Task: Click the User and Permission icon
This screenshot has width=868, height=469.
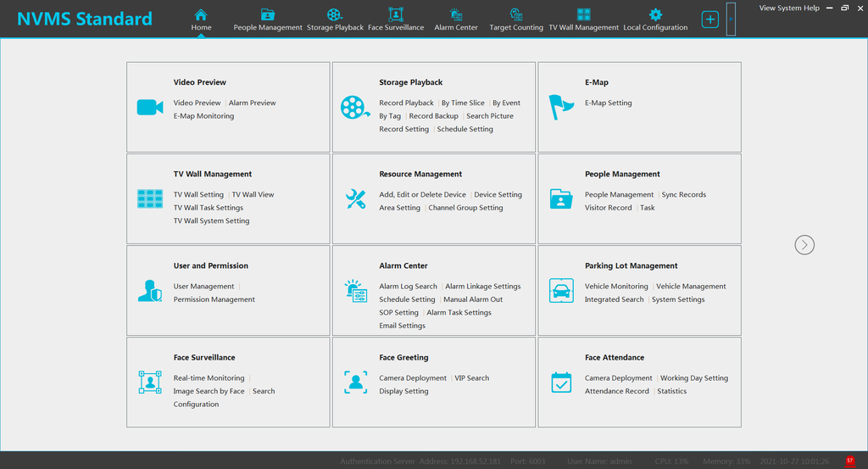Action: (150, 291)
